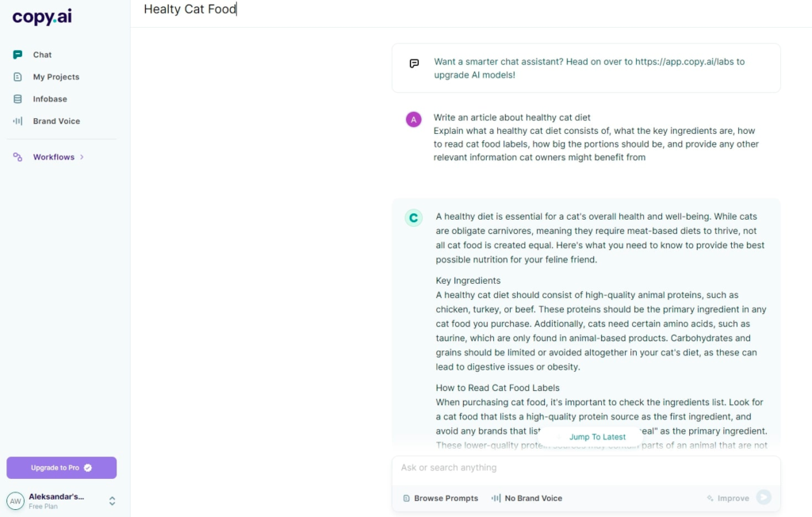Open the workspace switcher up-down arrows
The width and height of the screenshot is (812, 517).
click(x=112, y=500)
